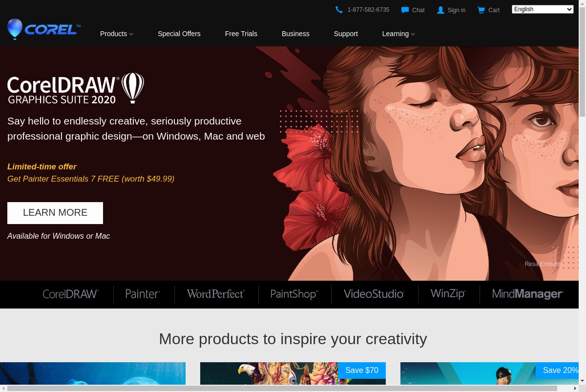Image resolution: width=586 pixels, height=392 pixels.
Task: Click the Corel balloon logo
Action: 44,29
